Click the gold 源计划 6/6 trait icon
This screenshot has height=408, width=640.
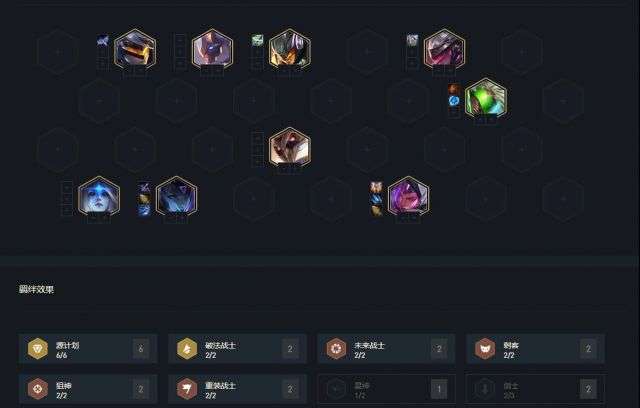[x=38, y=349]
